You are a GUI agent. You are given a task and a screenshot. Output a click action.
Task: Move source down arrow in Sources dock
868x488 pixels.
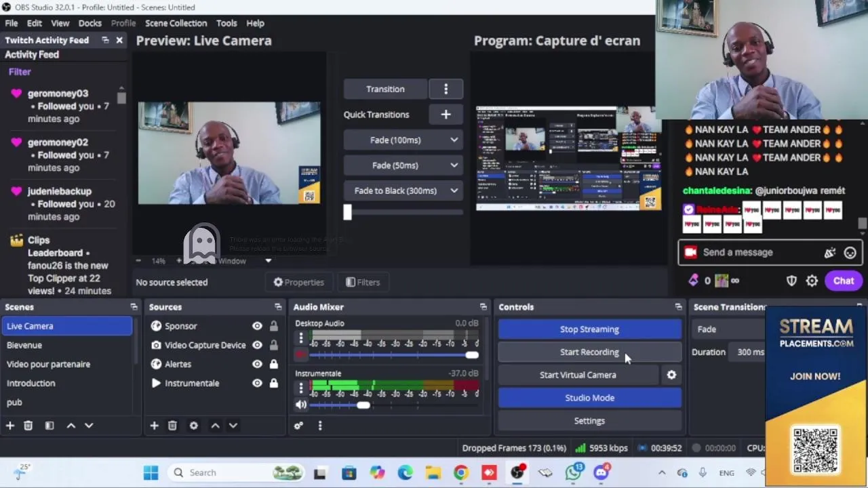click(233, 426)
